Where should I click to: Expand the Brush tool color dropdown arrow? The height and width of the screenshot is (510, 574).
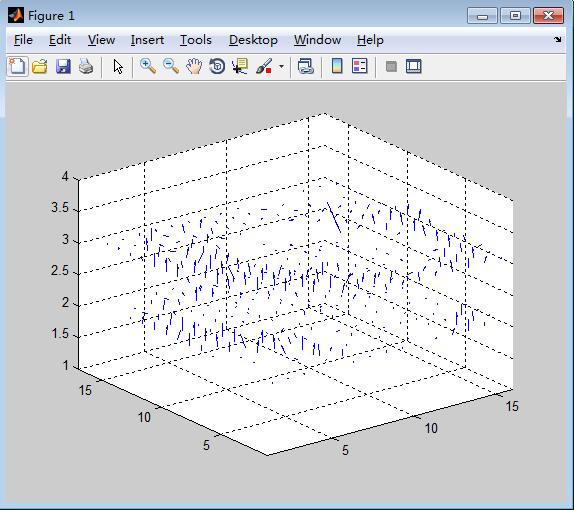point(281,67)
